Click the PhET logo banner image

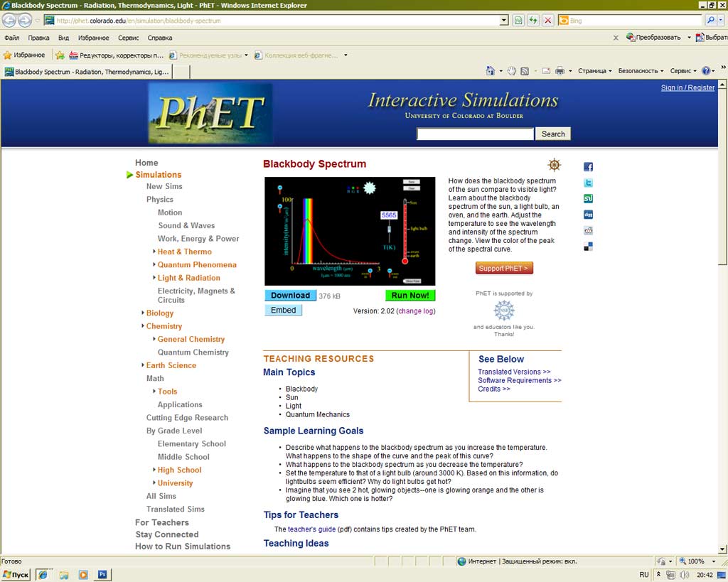pyautogui.click(x=210, y=113)
